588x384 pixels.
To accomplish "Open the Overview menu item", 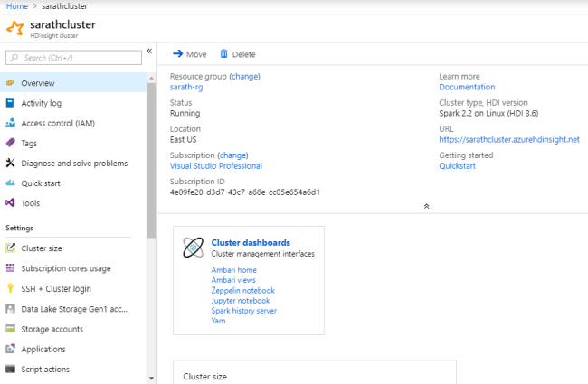I will 38,83.
